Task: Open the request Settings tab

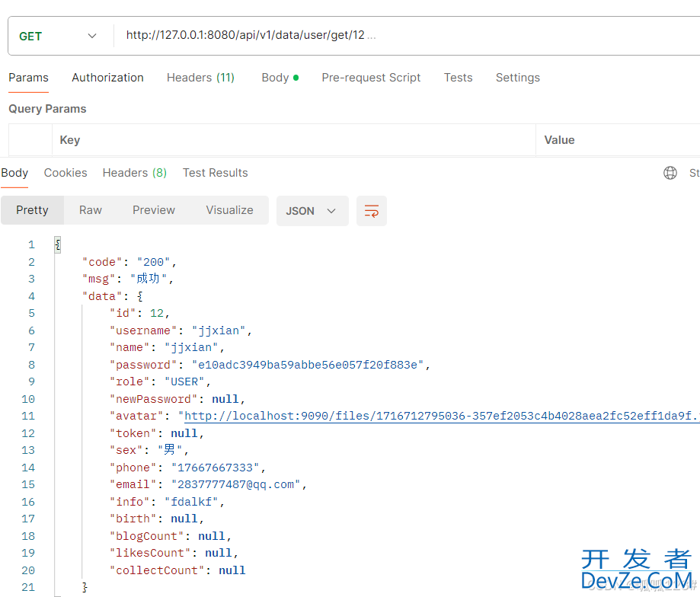Action: [x=517, y=78]
